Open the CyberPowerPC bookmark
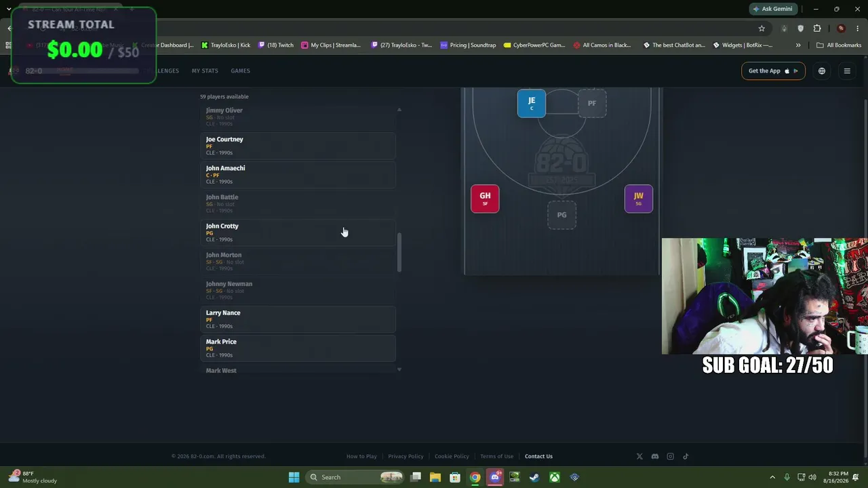 point(534,45)
